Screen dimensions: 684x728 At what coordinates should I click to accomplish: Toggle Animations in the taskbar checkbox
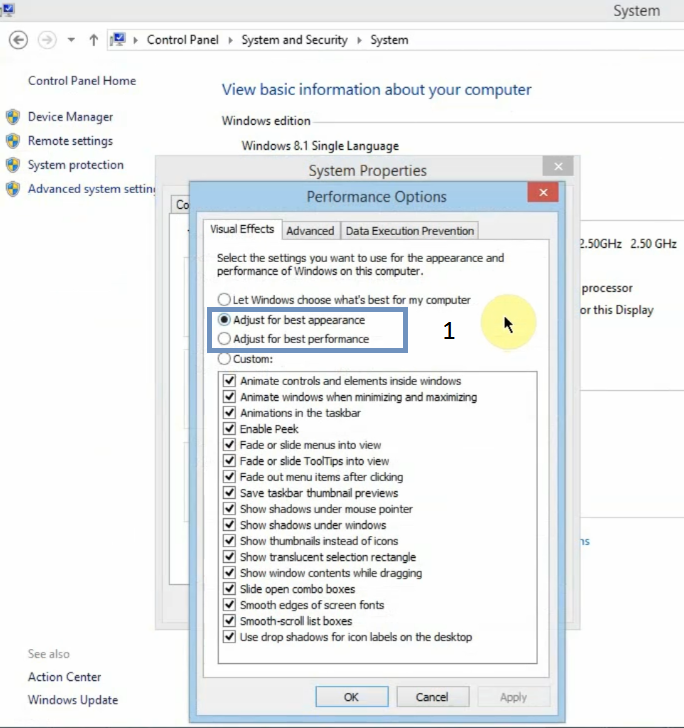(229, 413)
